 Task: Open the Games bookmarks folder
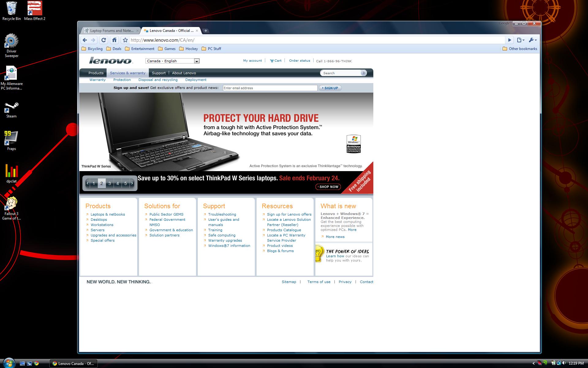pyautogui.click(x=167, y=49)
